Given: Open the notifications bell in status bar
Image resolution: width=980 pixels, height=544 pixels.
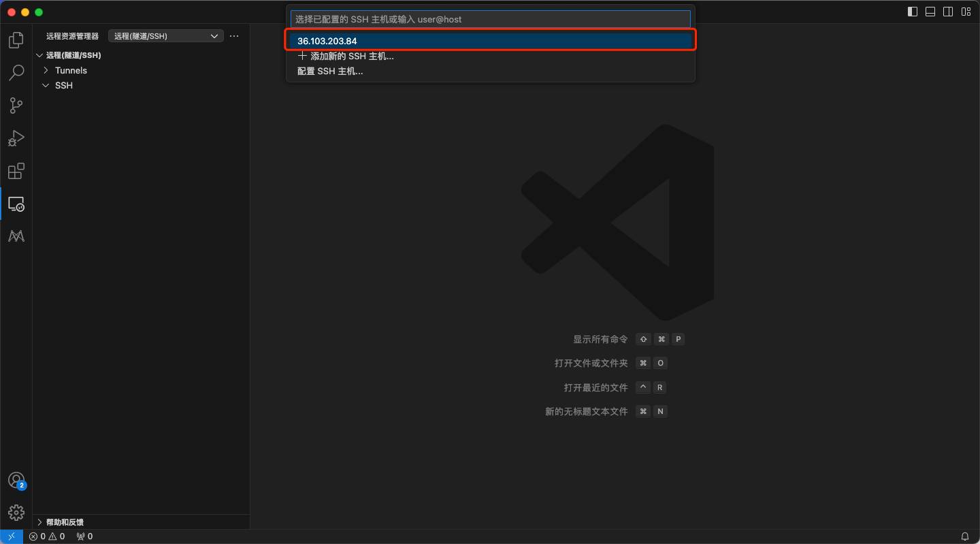Looking at the screenshot, I should point(964,537).
